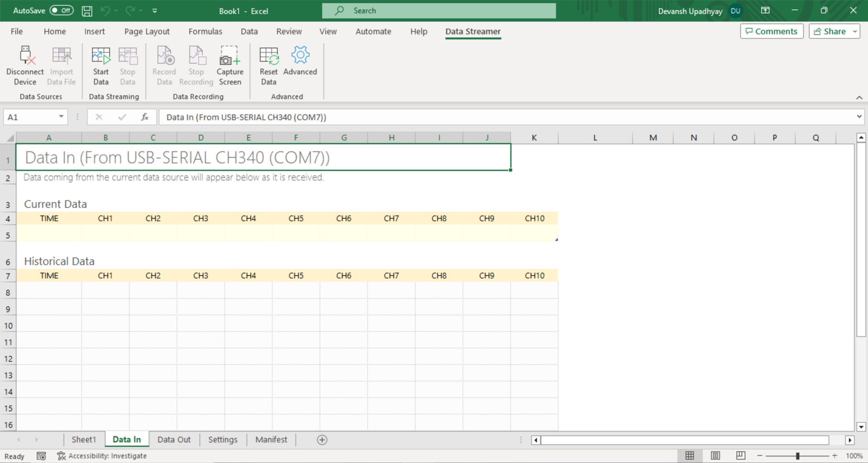Select the Data Streamer ribbon tab
868x463 pixels.
point(473,31)
